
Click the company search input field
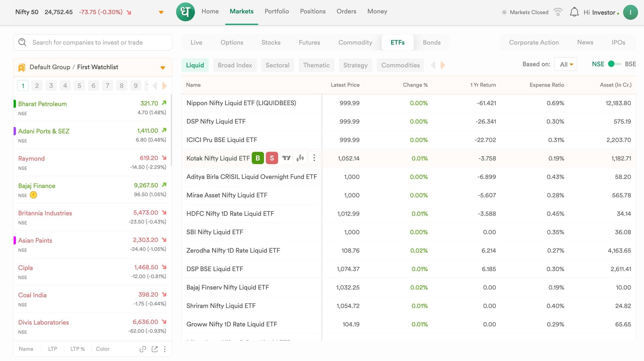pyautogui.click(x=93, y=42)
